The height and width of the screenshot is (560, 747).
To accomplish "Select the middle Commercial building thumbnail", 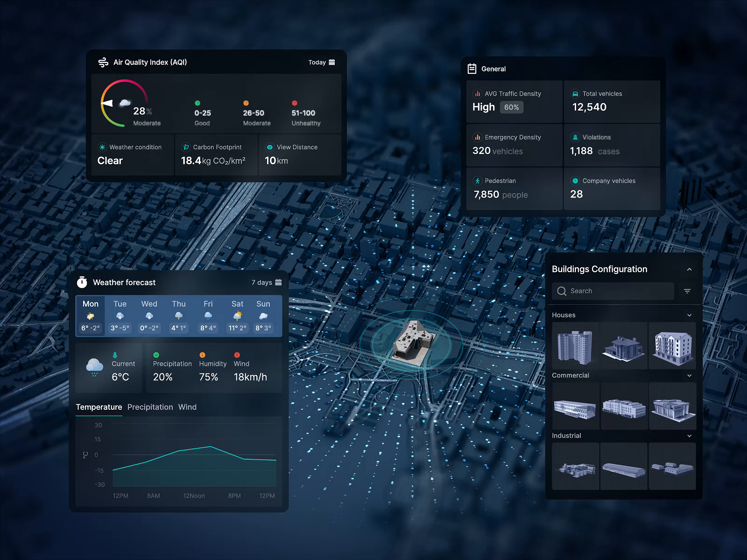I will tap(624, 406).
